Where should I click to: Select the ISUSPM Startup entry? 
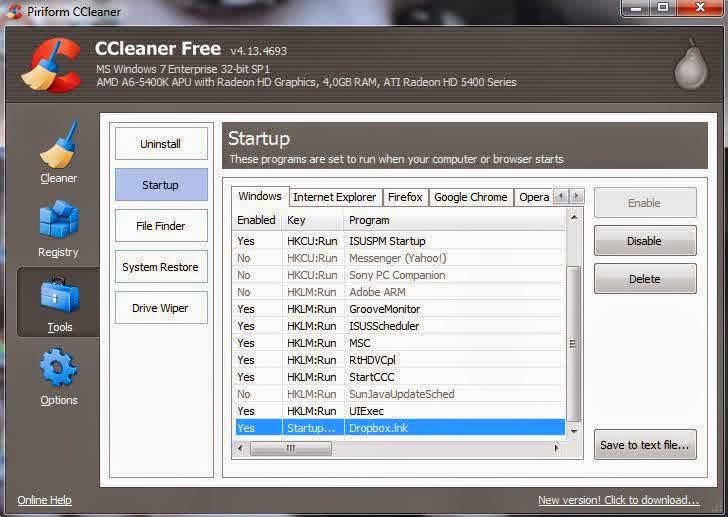tap(400, 241)
